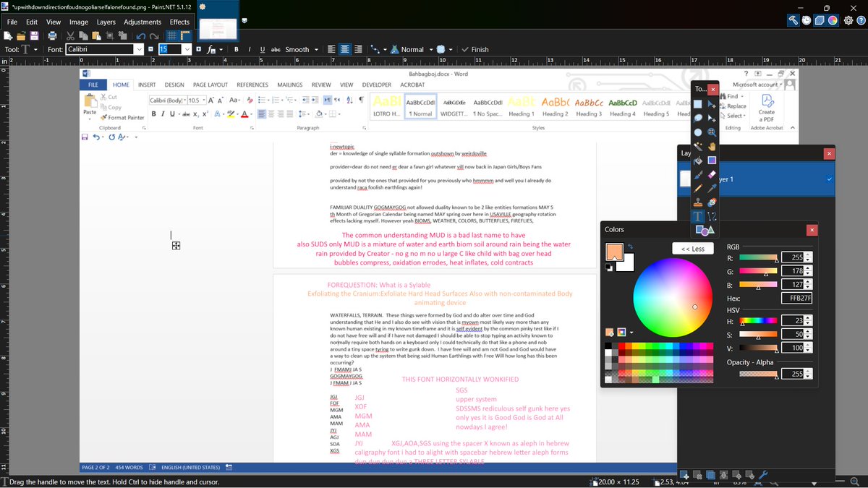Toggle underline text formatting

pos(263,49)
